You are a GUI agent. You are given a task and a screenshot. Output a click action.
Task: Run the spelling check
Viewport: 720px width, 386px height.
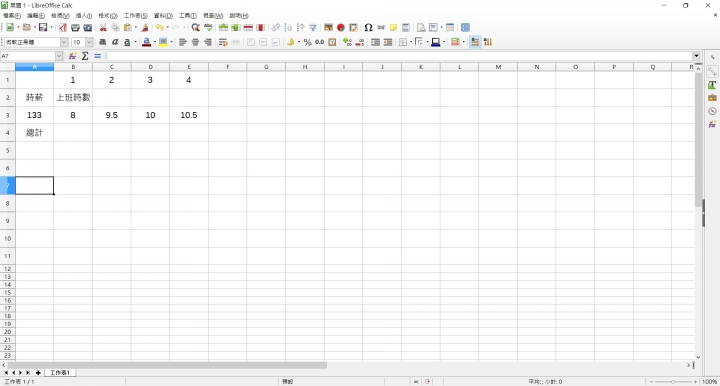[208, 28]
